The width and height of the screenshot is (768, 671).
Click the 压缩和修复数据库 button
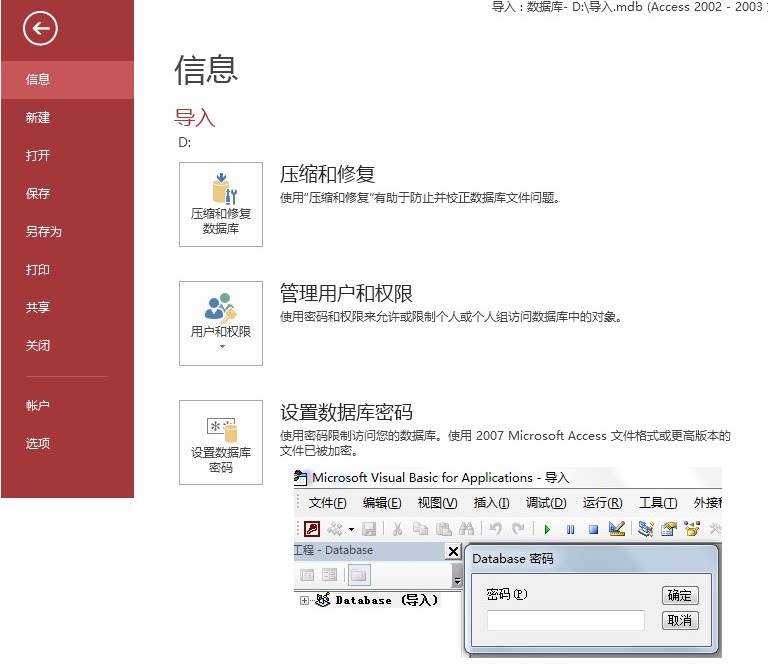(221, 204)
